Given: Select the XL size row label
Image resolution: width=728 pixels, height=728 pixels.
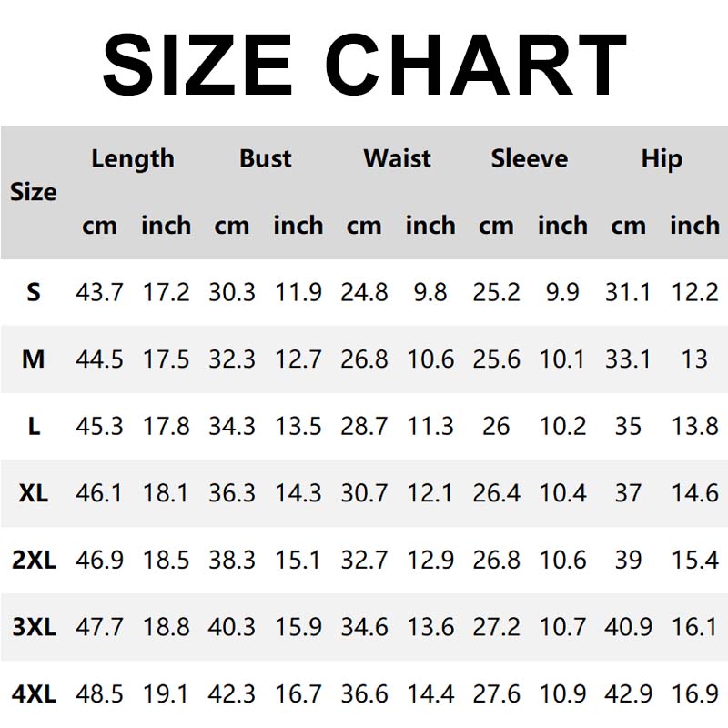Looking at the screenshot, I should 34,493.
